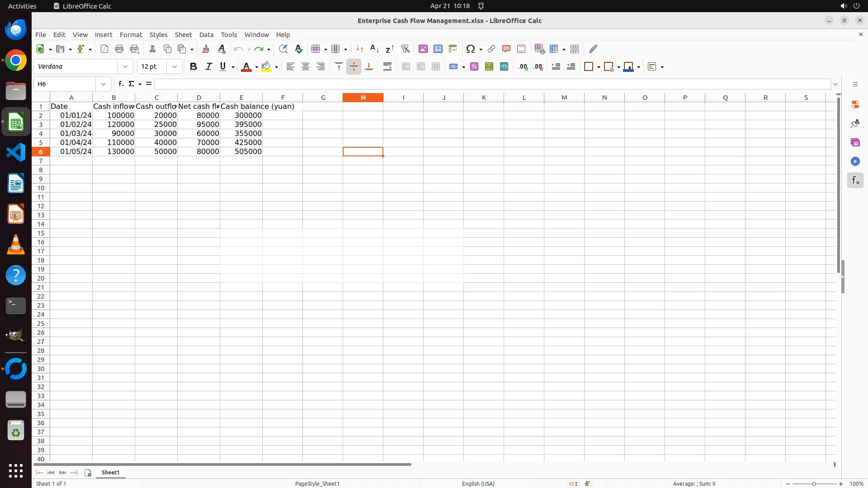Toggle bold formatting
Screen dimensions: 868x488
(x=193, y=67)
